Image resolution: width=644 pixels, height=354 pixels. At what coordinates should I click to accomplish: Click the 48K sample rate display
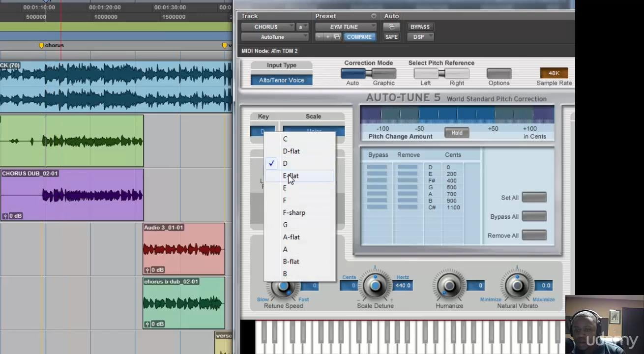pyautogui.click(x=554, y=73)
